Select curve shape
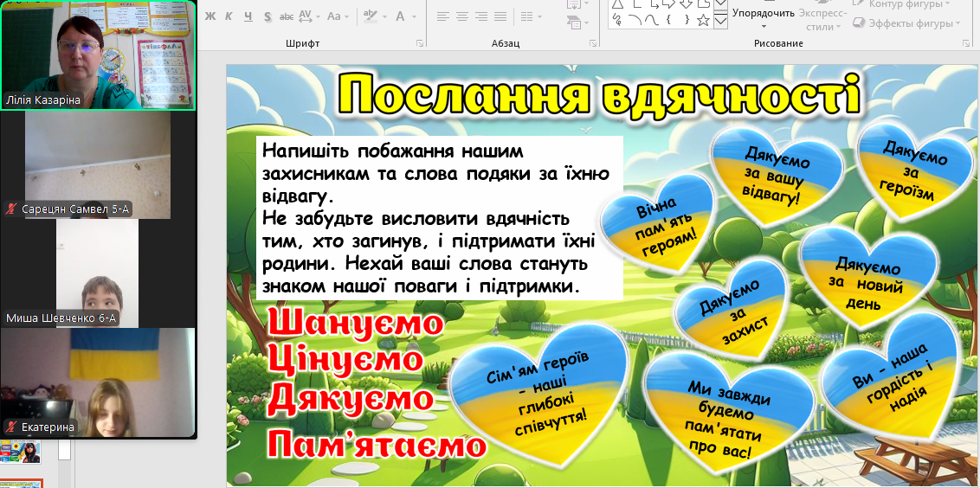Screen dimensions: 980x488 [x=651, y=20]
